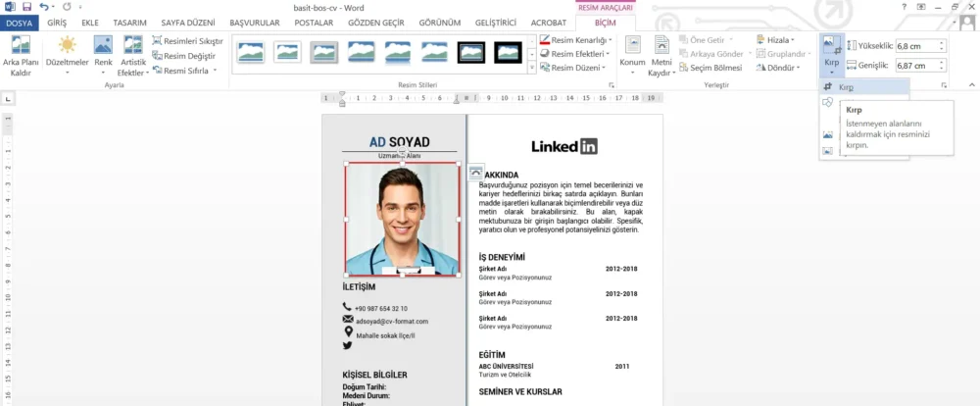Click the AD SOYAD heading text

click(400, 142)
